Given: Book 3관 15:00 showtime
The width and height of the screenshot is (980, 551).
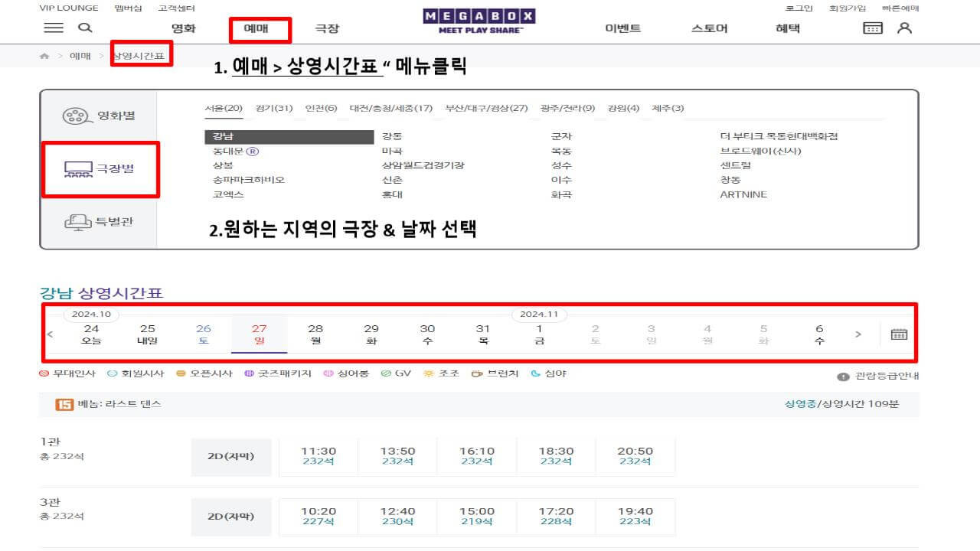Looking at the screenshot, I should [477, 517].
